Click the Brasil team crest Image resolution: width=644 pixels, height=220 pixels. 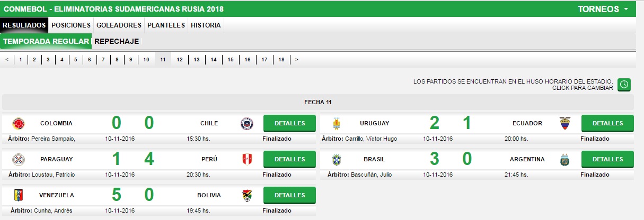(x=337, y=160)
